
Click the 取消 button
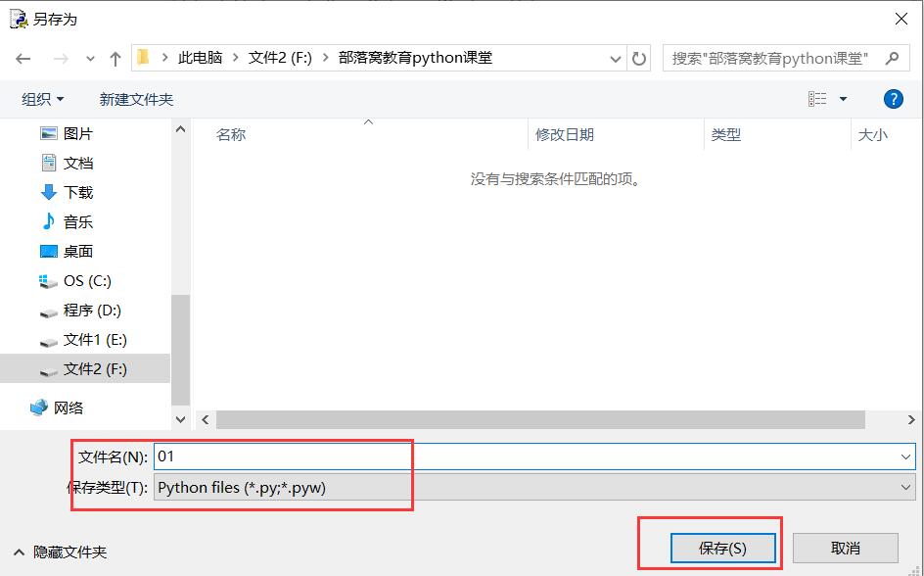(845, 549)
